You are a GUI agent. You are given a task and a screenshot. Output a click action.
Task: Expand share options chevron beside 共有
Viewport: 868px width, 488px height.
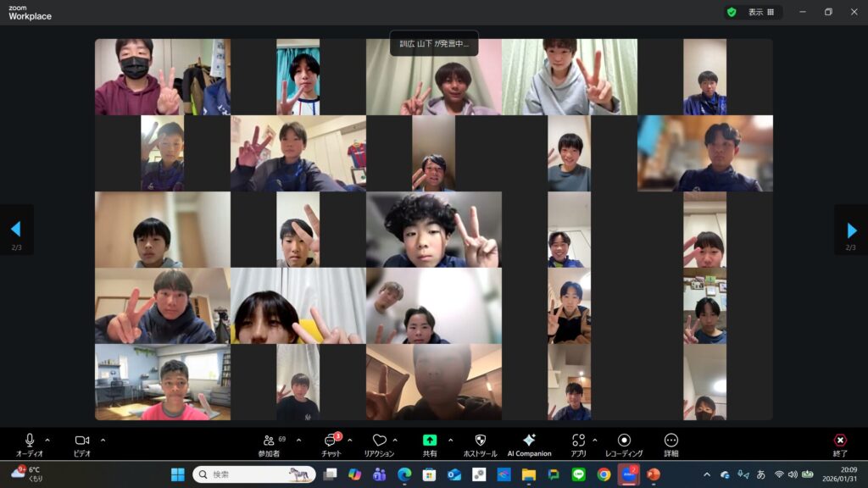(x=450, y=440)
